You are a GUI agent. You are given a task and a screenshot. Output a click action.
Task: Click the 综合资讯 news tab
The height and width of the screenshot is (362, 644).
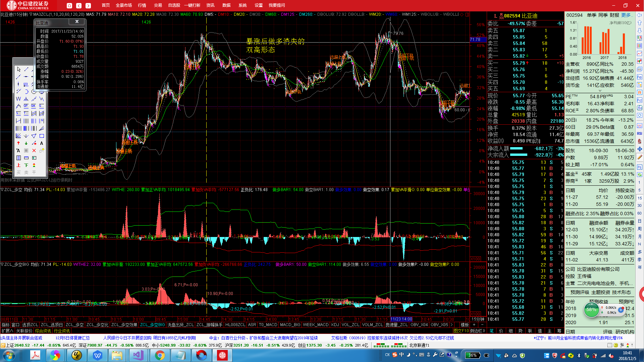[43, 331]
